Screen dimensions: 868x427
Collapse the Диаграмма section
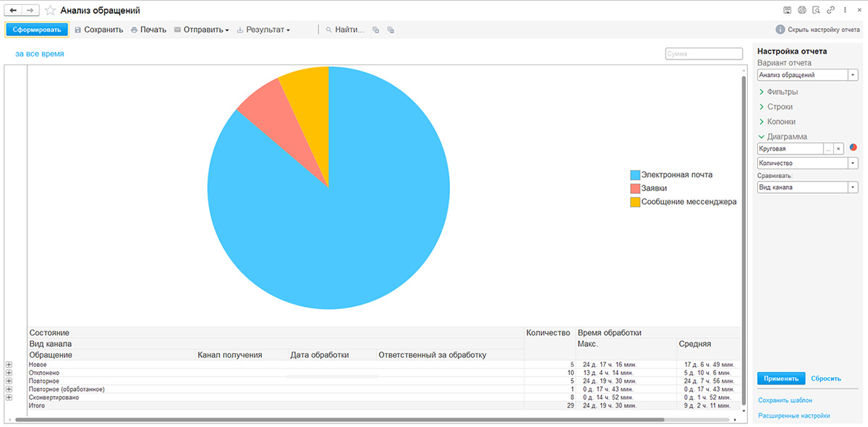(x=762, y=137)
